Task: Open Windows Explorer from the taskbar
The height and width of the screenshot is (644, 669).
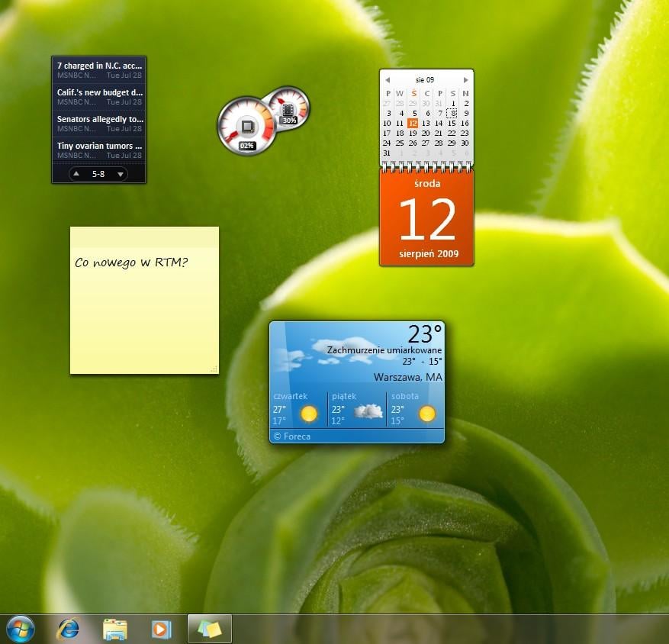Action: (114, 628)
